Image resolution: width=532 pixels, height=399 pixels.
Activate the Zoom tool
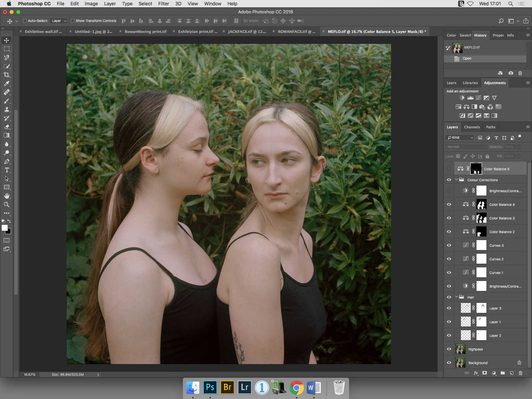(7, 204)
